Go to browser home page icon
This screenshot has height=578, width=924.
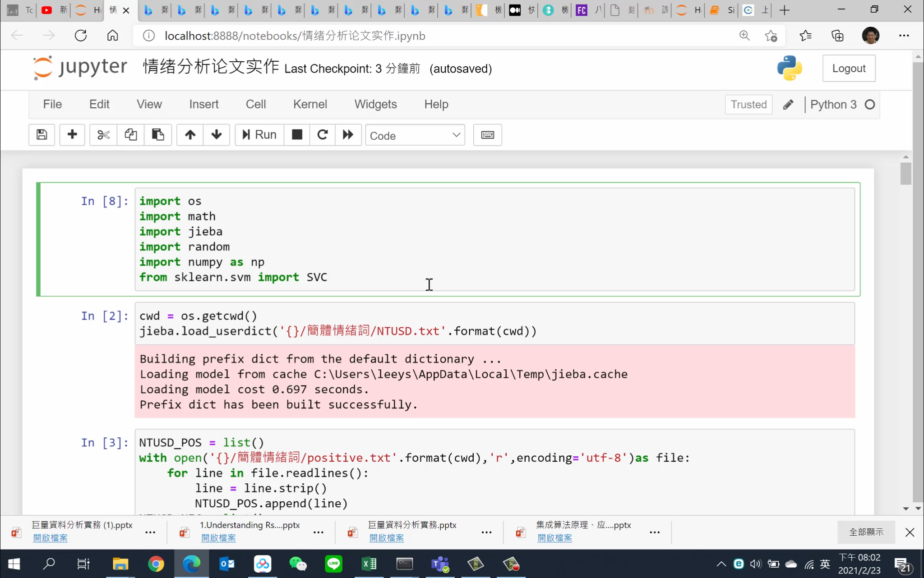113,36
